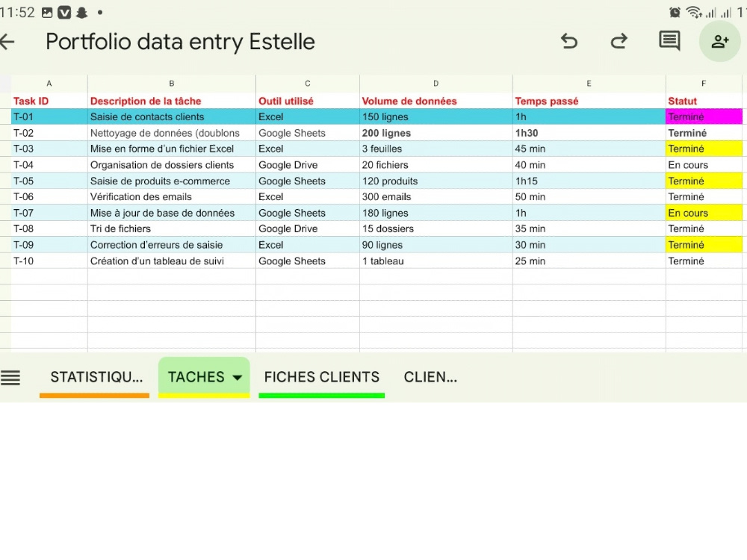Select the 30 min cell

(589, 245)
